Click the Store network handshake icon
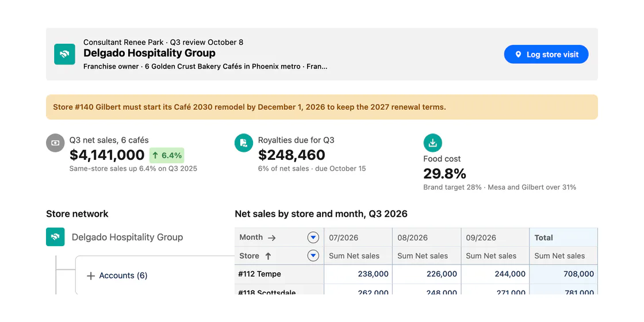Viewport: 644px width, 322px height. tap(55, 237)
